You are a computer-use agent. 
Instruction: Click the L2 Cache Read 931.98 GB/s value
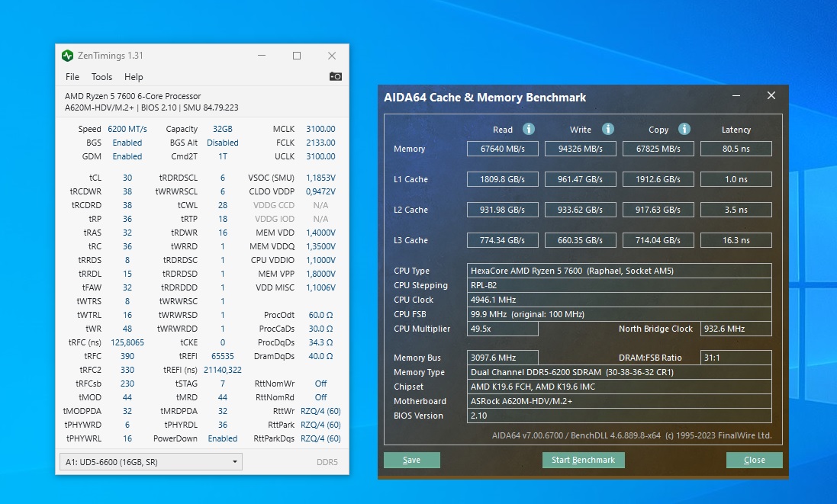click(502, 210)
